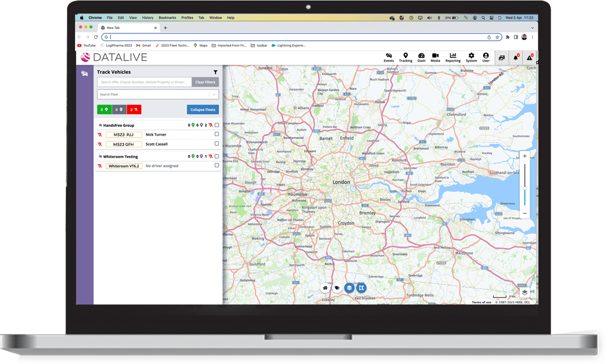
Task: Open the Dash gauge icon
Action: coord(421,57)
